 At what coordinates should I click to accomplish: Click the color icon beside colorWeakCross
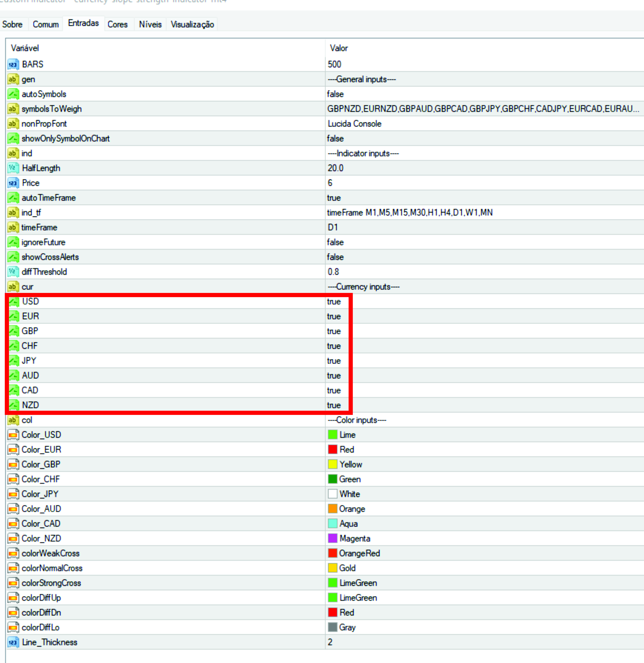[x=13, y=553]
